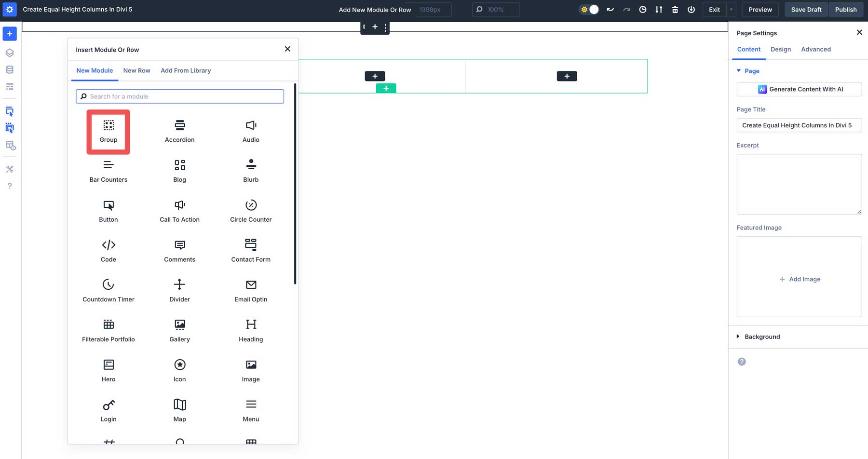The height and width of the screenshot is (459, 868).
Task: Collapse the Page section in Page Settings
Action: tap(739, 71)
